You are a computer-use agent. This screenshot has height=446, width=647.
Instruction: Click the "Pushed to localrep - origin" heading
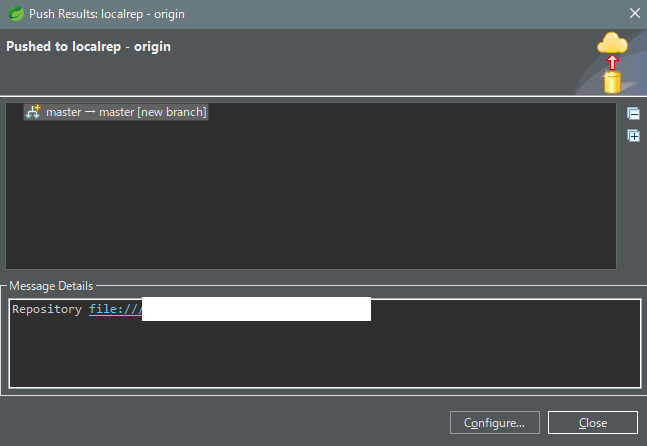click(x=88, y=47)
